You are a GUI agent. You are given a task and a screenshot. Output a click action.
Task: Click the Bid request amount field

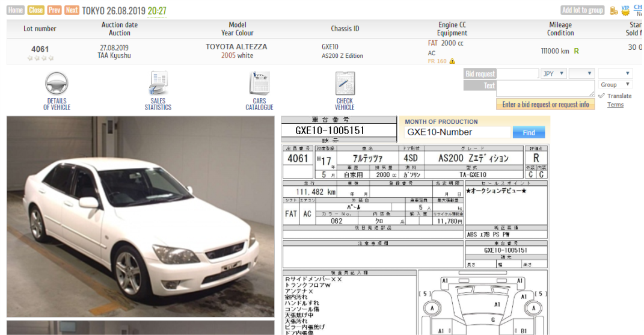[x=518, y=73]
